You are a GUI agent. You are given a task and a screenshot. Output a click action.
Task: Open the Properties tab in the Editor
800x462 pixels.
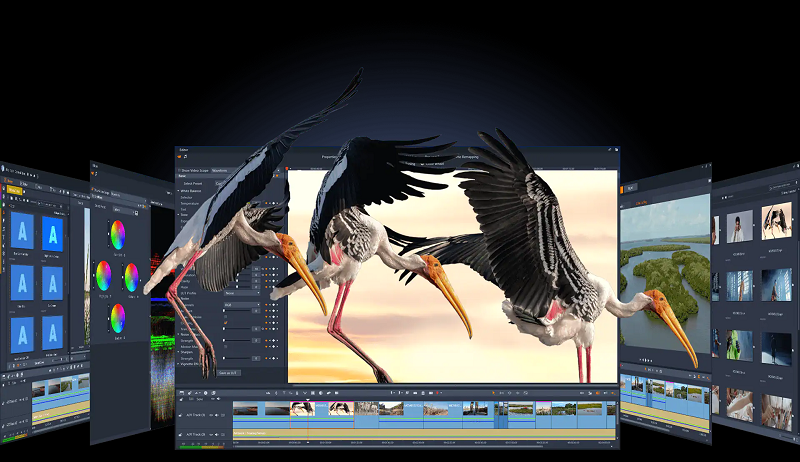[x=332, y=157]
